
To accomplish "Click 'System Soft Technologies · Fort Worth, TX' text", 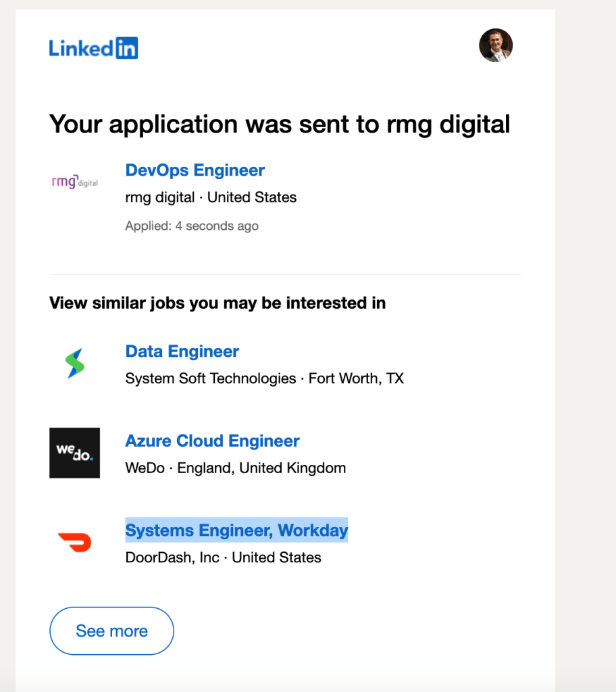I will 264,378.
